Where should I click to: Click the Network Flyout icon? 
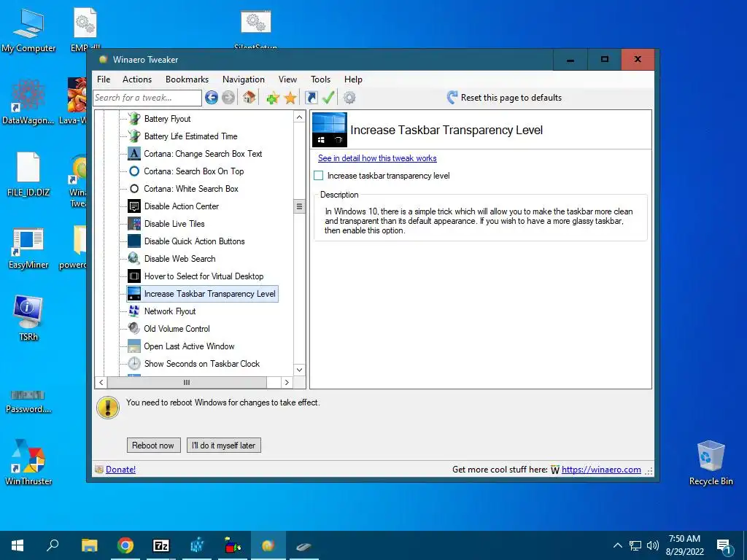click(x=134, y=311)
